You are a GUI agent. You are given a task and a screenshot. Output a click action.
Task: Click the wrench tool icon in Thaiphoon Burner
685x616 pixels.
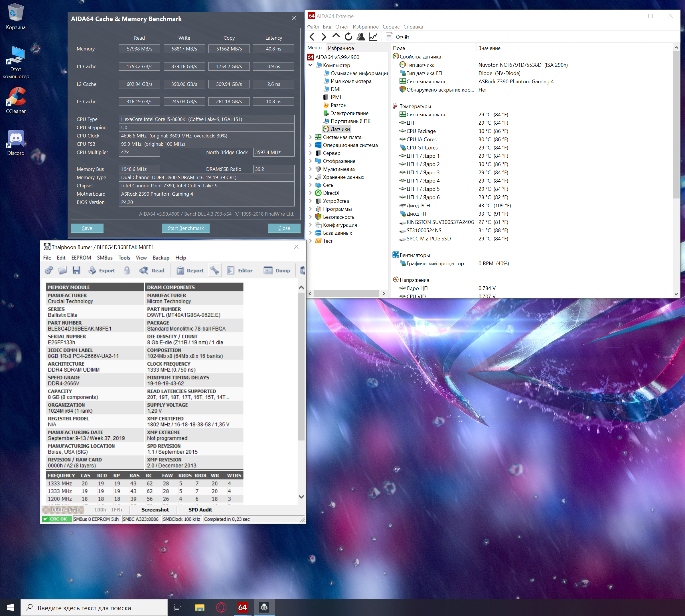[x=214, y=270]
